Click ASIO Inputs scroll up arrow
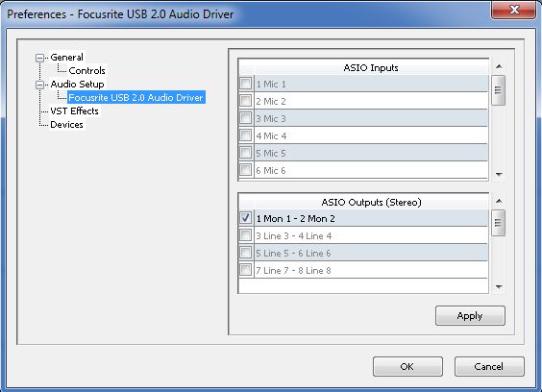The width and height of the screenshot is (542, 392). (x=499, y=66)
